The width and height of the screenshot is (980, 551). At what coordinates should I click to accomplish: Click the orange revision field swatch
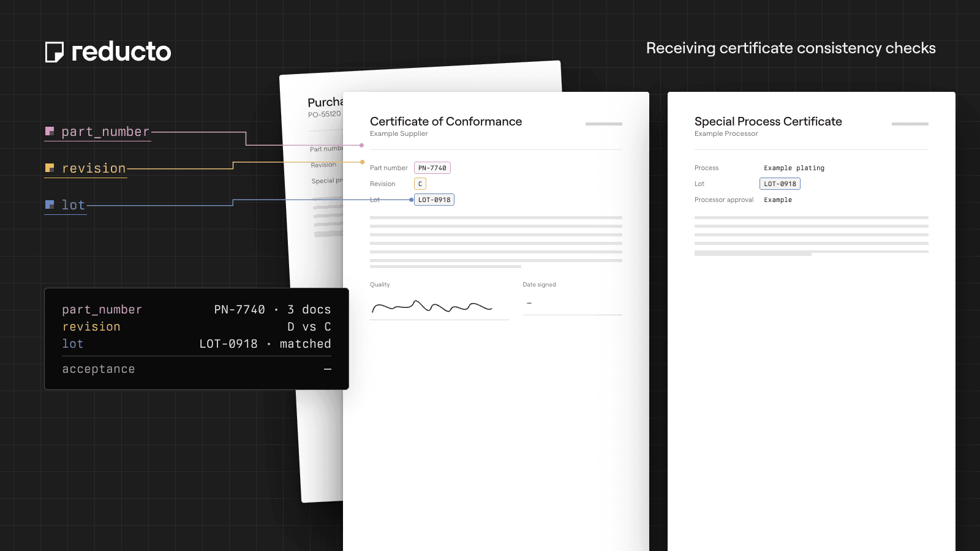(x=50, y=168)
